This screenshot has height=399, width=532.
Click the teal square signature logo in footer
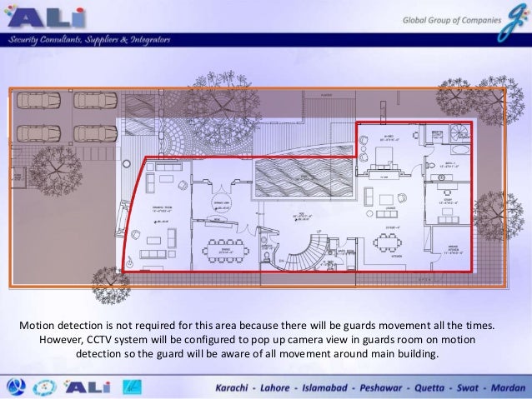tap(133, 387)
